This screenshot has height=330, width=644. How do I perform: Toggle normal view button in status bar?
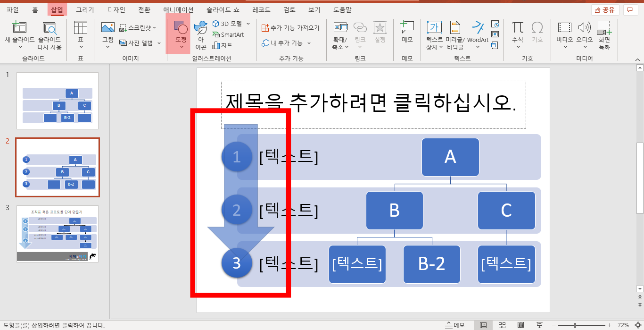(x=483, y=325)
